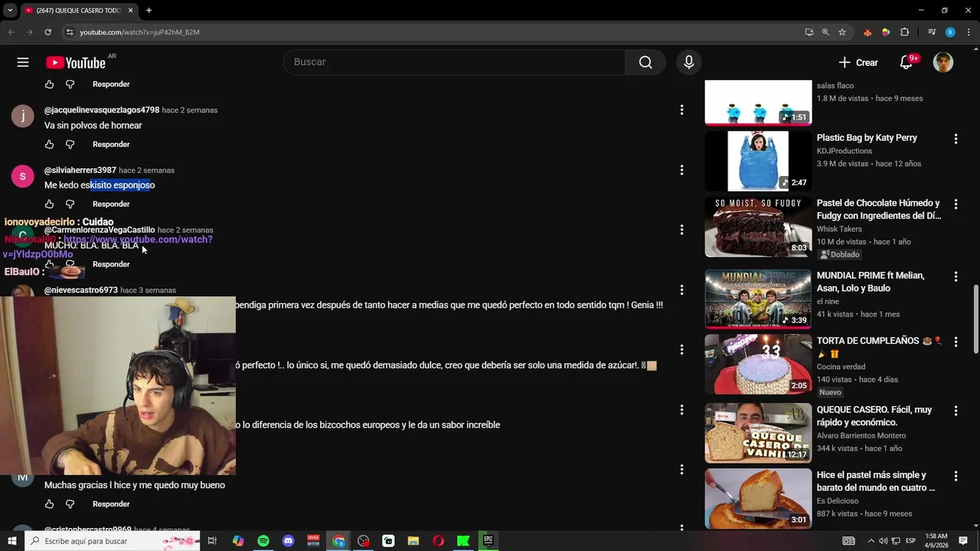Open Task View in the taskbar
Screen dimensions: 980x551
(x=212, y=541)
